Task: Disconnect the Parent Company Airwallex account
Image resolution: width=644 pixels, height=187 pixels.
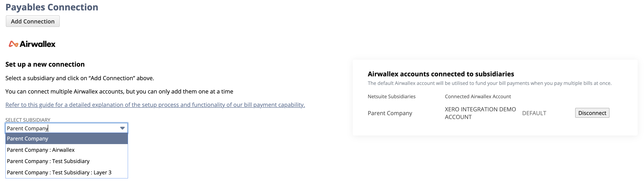Action: pyautogui.click(x=592, y=113)
